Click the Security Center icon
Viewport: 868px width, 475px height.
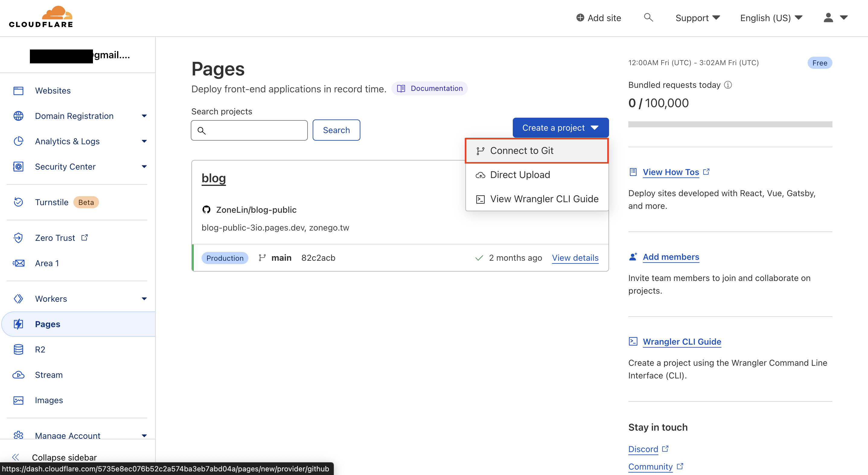[18, 166]
